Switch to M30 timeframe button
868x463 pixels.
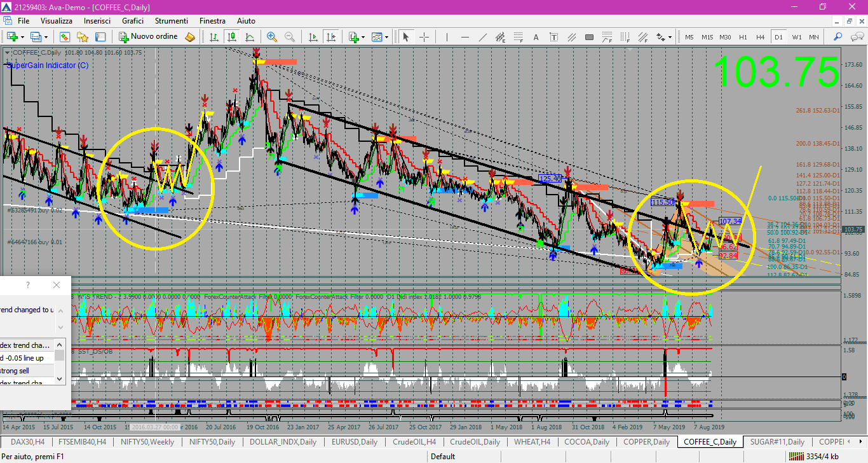725,37
